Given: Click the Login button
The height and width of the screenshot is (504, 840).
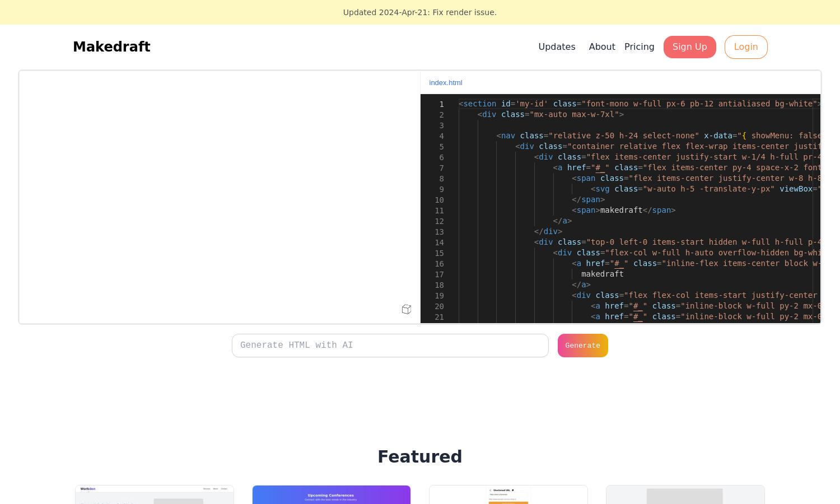Looking at the screenshot, I should (x=746, y=47).
